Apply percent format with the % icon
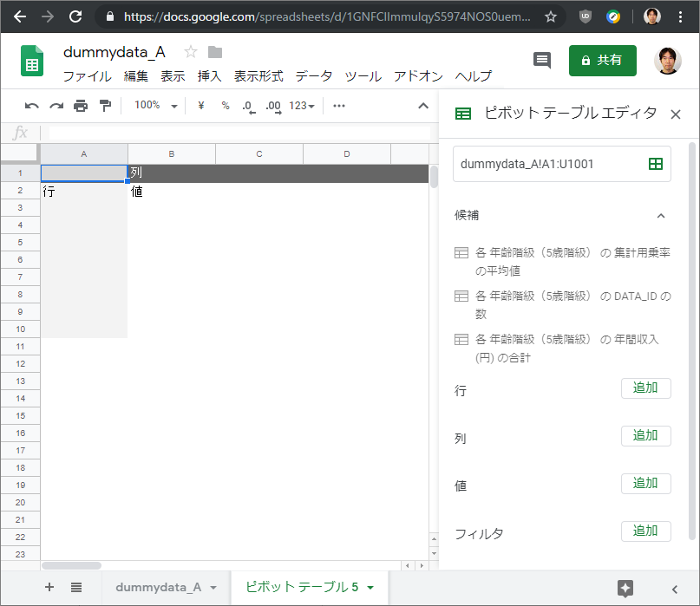 224,105
